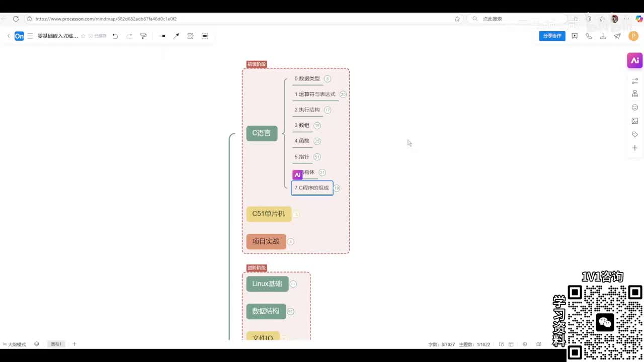Expand the 2.执行结构 child count bubble
The width and height of the screenshot is (644, 362).
tap(328, 110)
